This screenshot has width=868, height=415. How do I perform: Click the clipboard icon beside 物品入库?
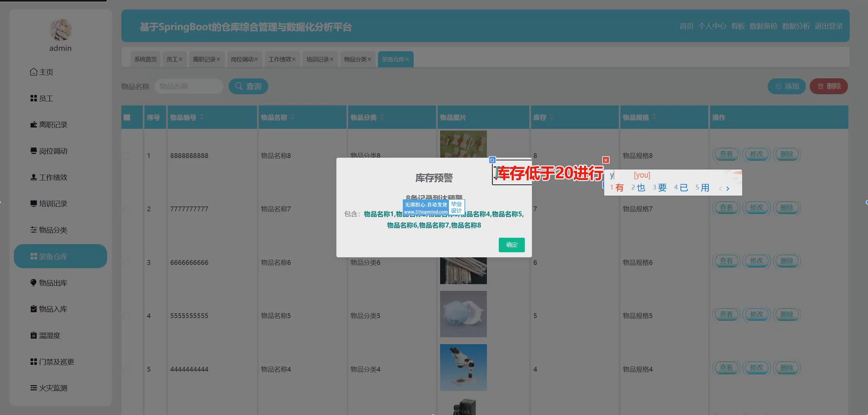coord(34,309)
